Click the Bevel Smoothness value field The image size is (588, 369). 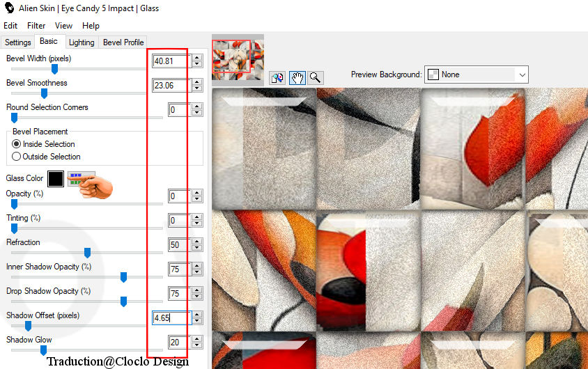click(x=172, y=86)
